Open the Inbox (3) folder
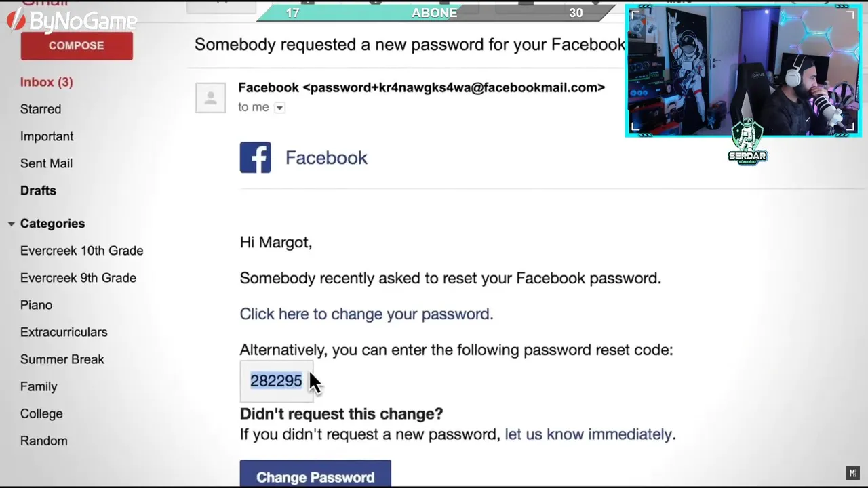Screen dimensions: 868x488 [x=46, y=82]
